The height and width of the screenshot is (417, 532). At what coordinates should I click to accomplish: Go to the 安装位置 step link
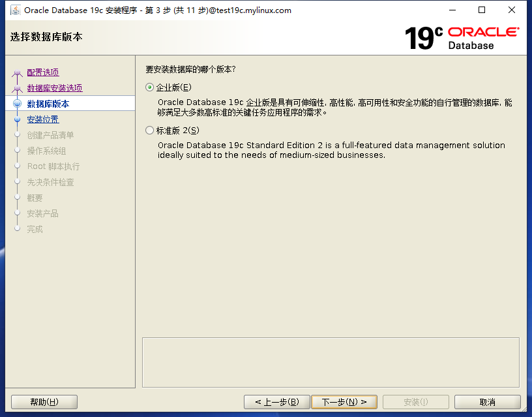(x=43, y=119)
